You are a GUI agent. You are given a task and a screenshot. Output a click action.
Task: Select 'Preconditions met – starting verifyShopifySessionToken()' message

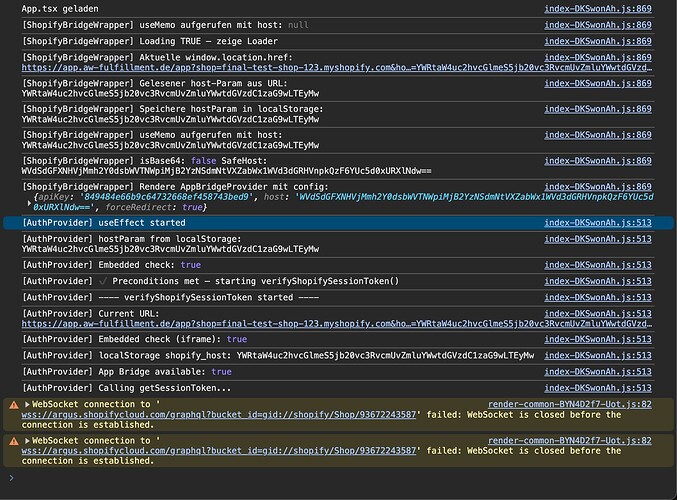click(211, 282)
